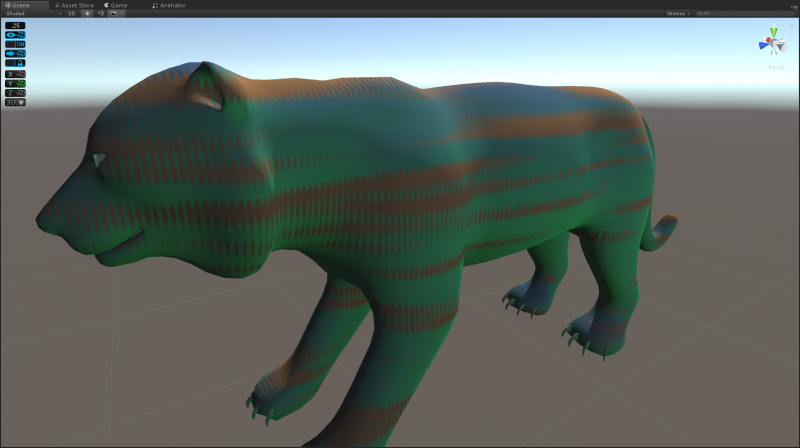Click the scene effects image icon

click(111, 14)
